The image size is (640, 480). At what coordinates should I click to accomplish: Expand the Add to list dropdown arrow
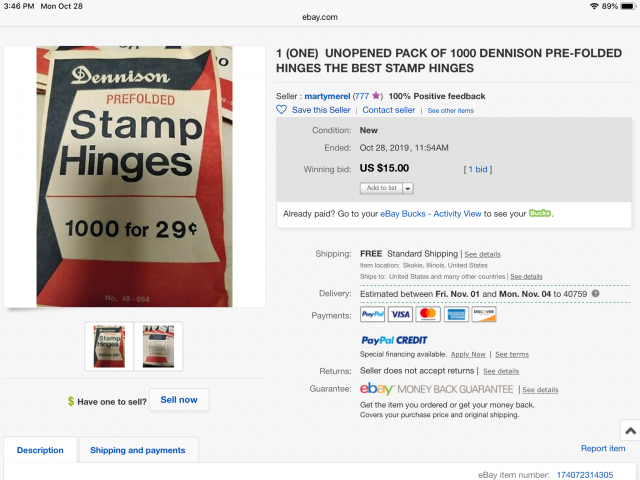coord(408,188)
